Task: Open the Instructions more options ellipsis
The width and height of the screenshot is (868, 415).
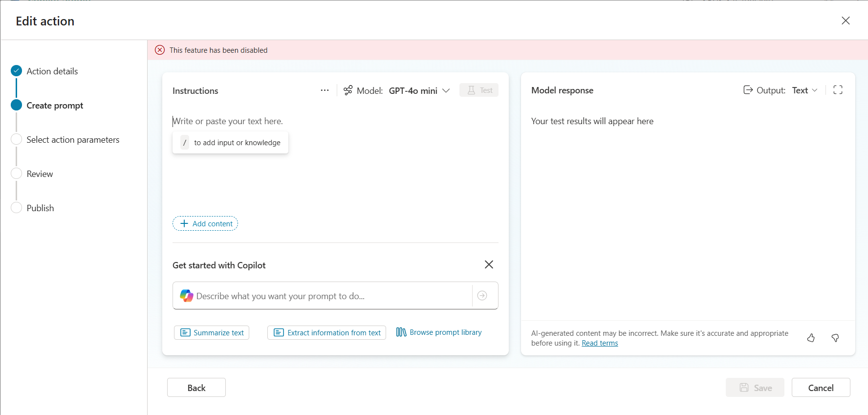Action: tap(325, 90)
